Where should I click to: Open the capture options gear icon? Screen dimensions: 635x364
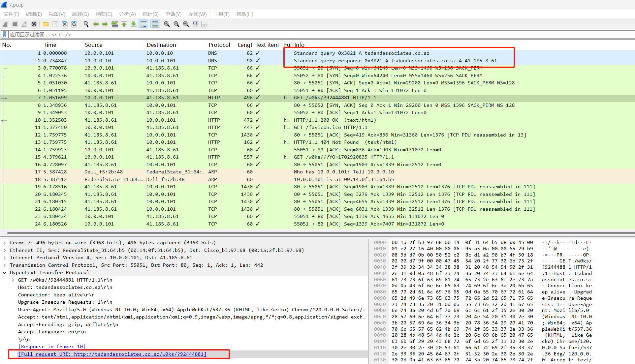pos(34,24)
